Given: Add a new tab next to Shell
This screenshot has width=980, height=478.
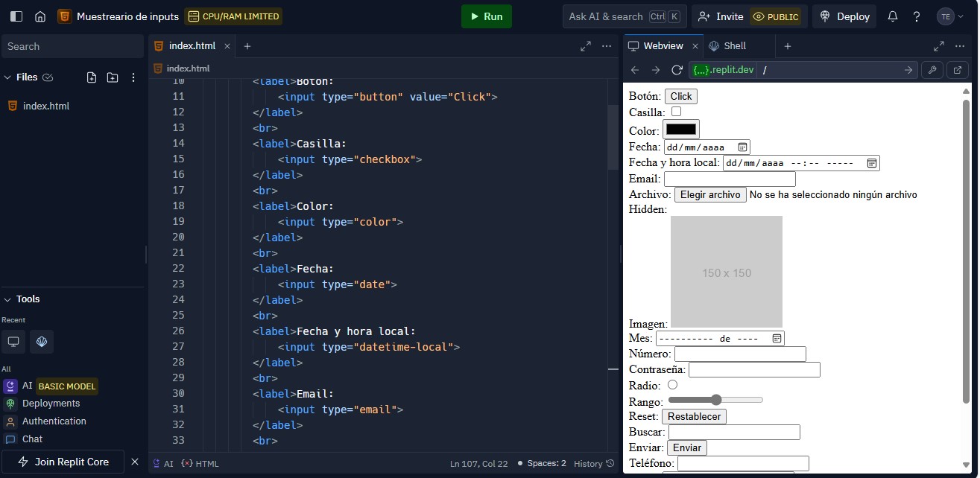Looking at the screenshot, I should click(x=787, y=46).
